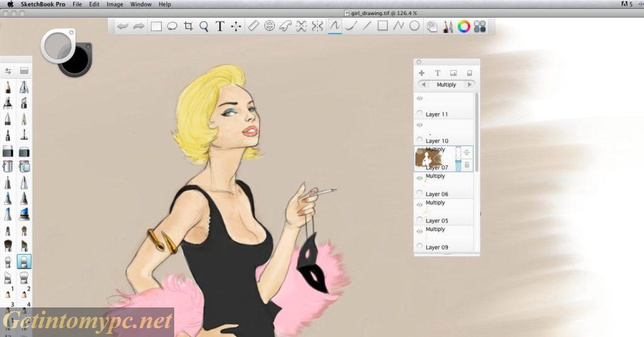Open the File menu
This screenshot has height=337, width=644.
[77, 4]
